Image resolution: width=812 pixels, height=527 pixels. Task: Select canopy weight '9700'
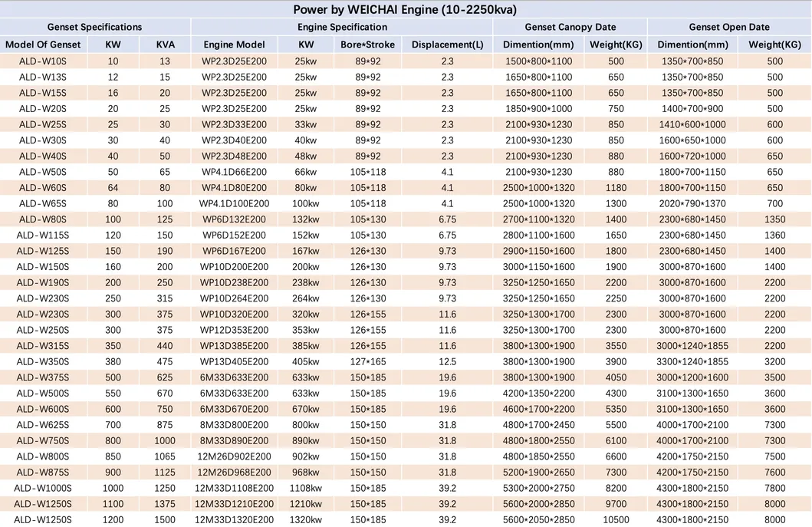[x=616, y=504]
